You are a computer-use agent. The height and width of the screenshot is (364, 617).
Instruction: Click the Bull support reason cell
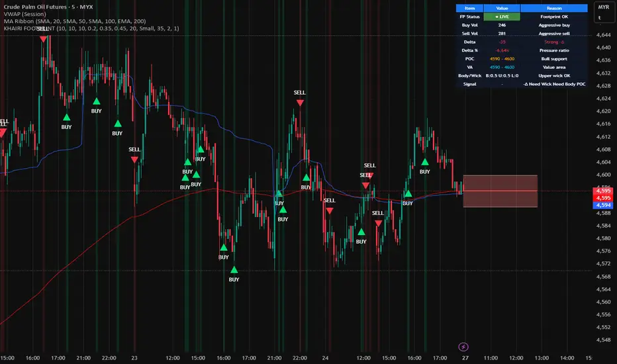point(554,59)
